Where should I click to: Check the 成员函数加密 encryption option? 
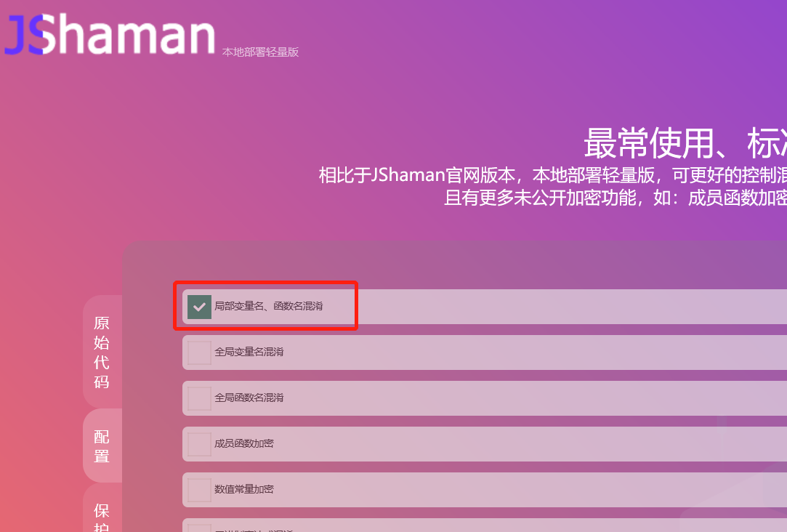[x=198, y=443]
